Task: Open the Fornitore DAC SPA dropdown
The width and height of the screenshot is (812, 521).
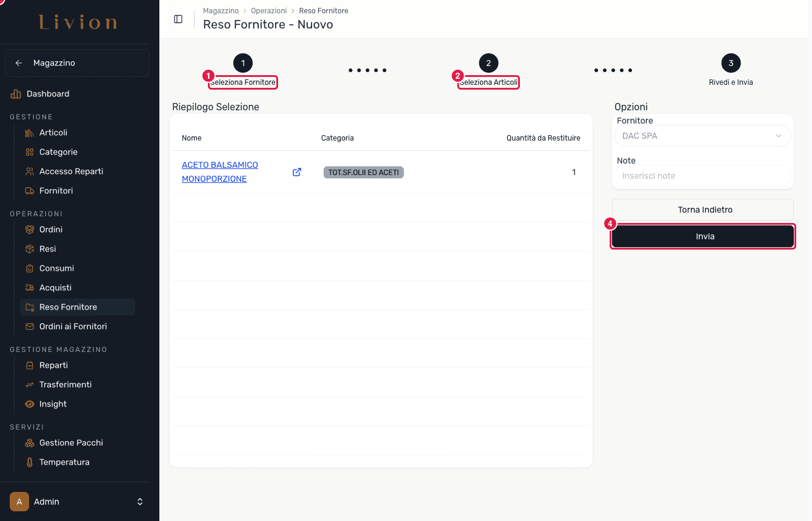Action: tap(703, 136)
